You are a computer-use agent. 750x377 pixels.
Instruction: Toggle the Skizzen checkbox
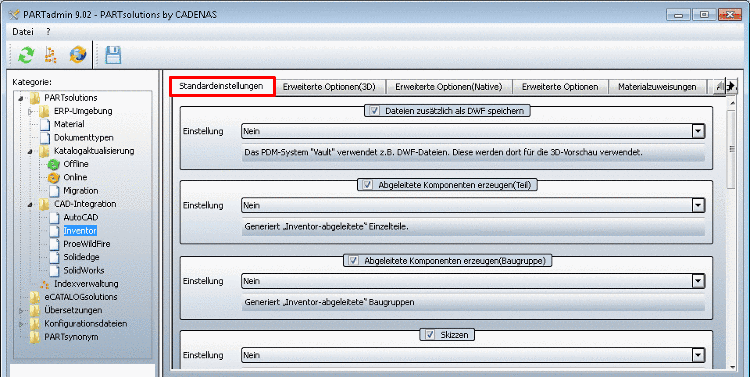pos(430,335)
